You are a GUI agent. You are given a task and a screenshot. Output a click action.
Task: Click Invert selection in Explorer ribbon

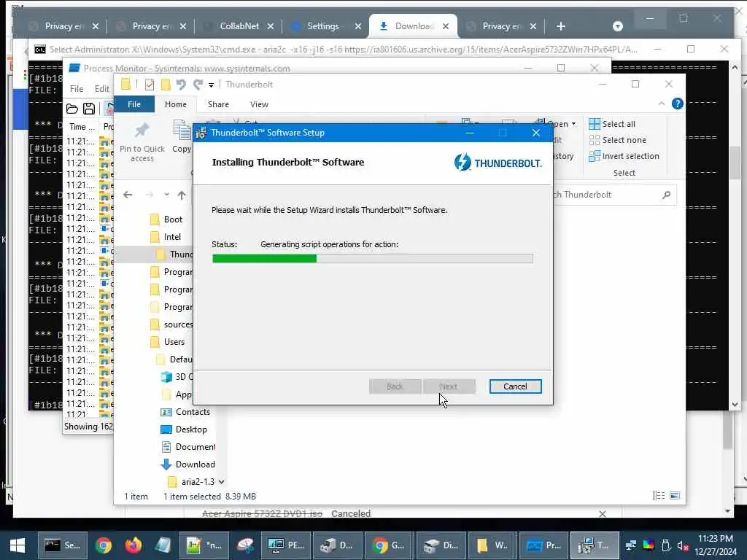pos(624,156)
